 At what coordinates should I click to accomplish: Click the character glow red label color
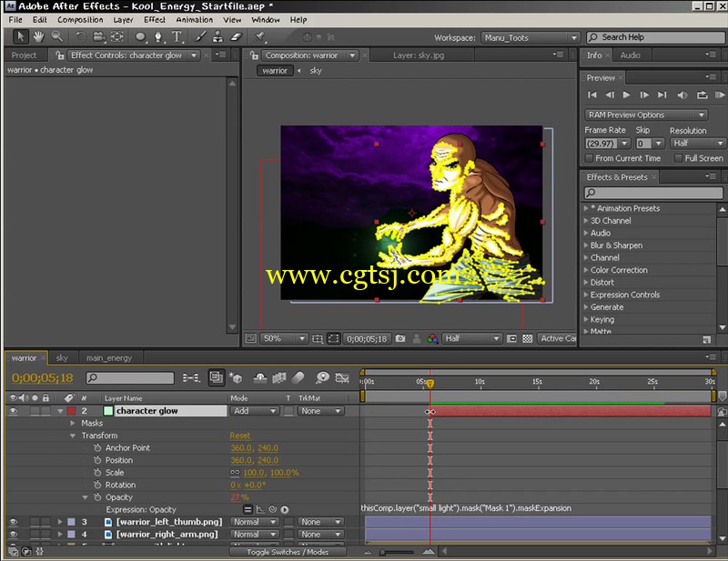click(x=71, y=411)
